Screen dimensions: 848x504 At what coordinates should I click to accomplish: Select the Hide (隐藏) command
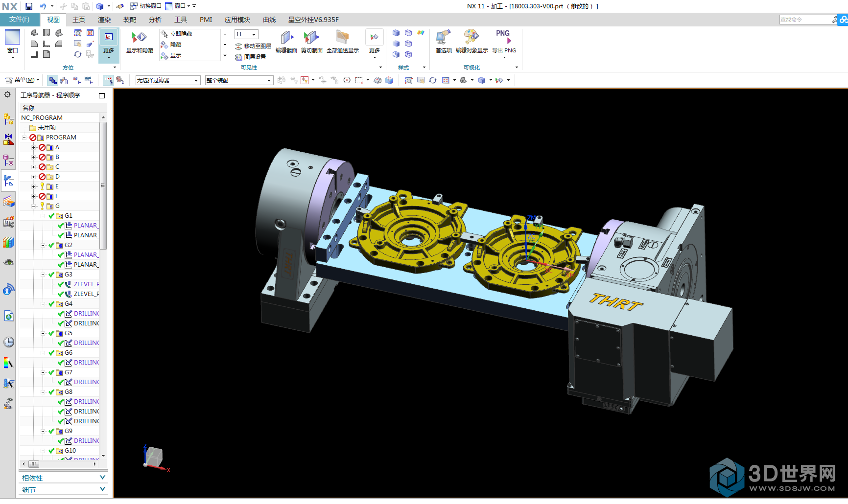(171, 45)
